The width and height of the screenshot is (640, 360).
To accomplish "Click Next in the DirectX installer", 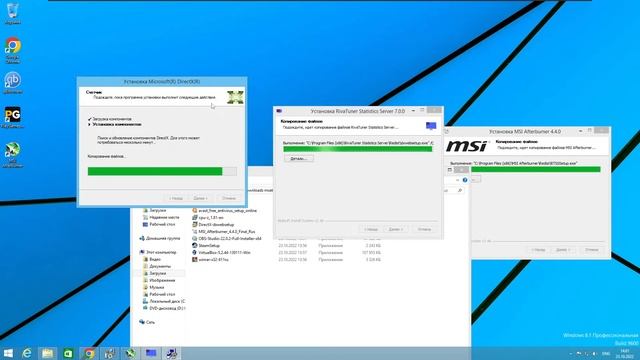I will click(x=200, y=198).
